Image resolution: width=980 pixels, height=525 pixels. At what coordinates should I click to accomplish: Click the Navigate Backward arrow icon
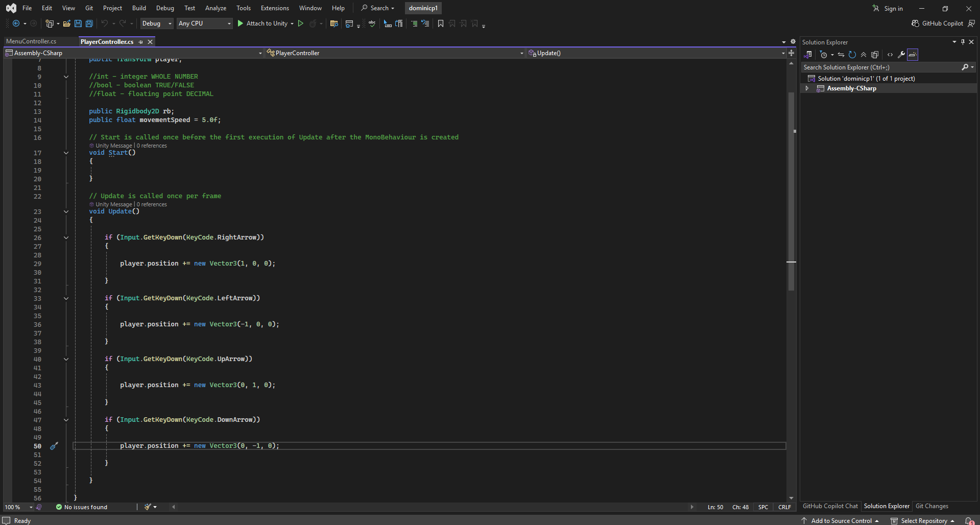16,23
